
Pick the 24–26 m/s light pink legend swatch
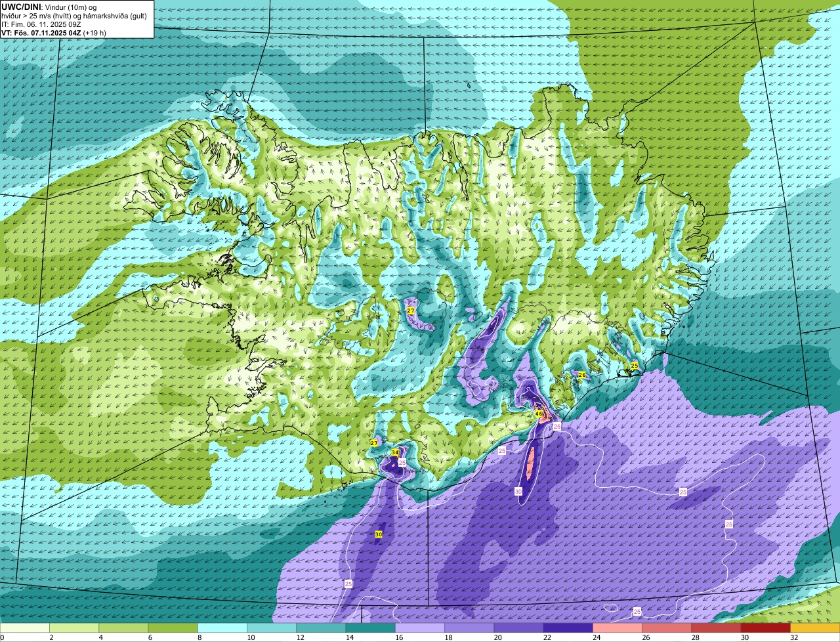tap(618, 628)
